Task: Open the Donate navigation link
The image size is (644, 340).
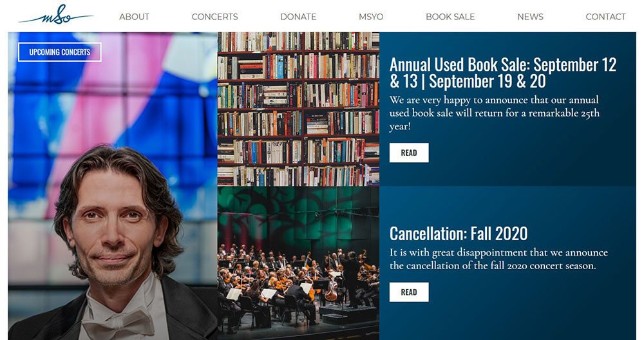Action: 298,17
